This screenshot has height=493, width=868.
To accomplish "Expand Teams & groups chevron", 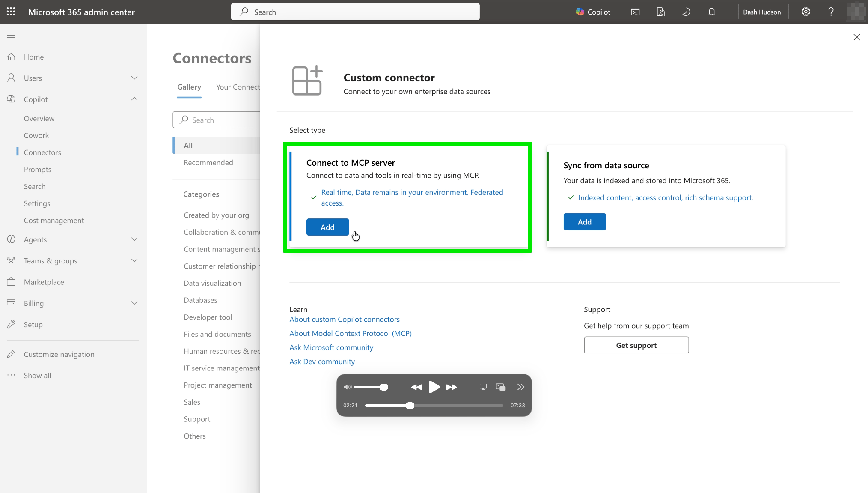I will pos(134,260).
